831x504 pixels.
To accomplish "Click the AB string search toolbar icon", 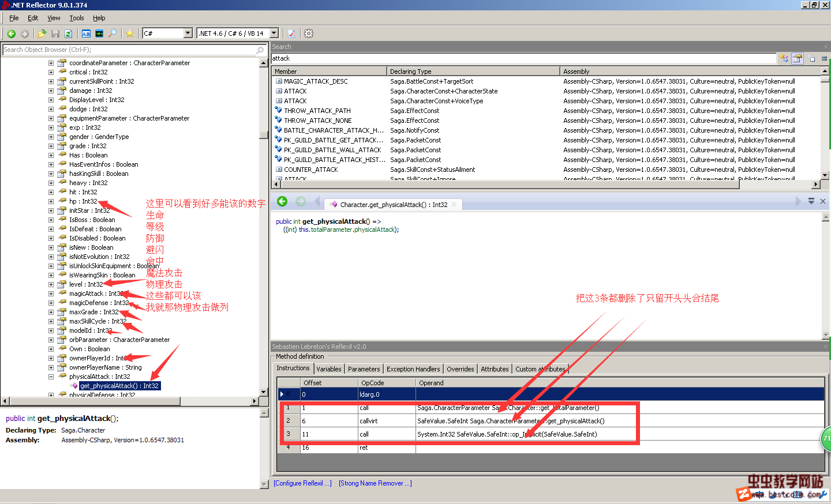I will coord(86,33).
